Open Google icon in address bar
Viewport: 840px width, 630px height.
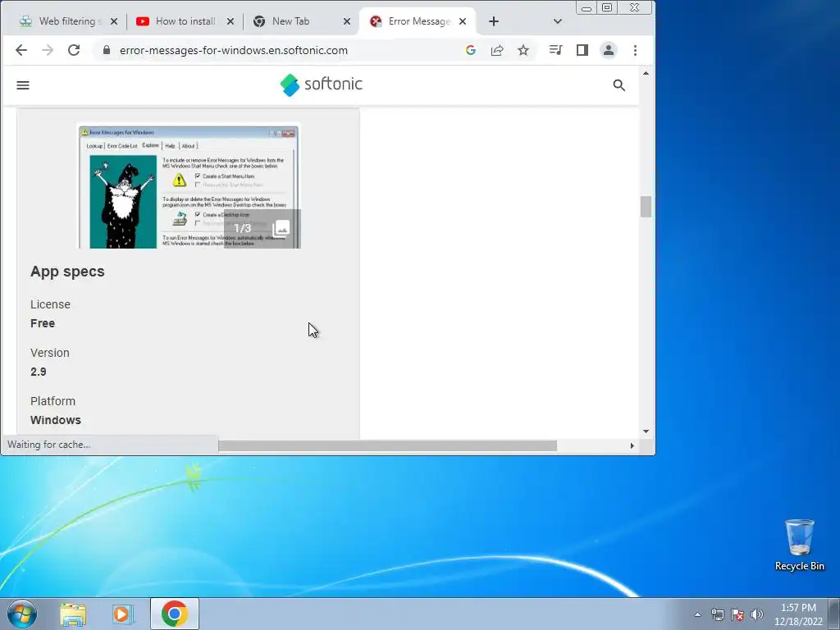(471, 50)
